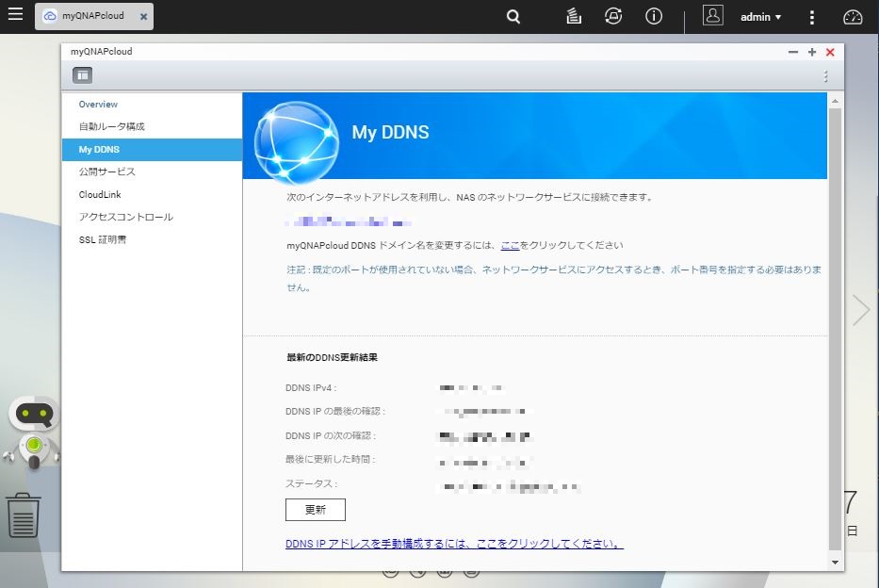Open the top bar more options menu
The width and height of the screenshot is (879, 588).
pos(812,17)
